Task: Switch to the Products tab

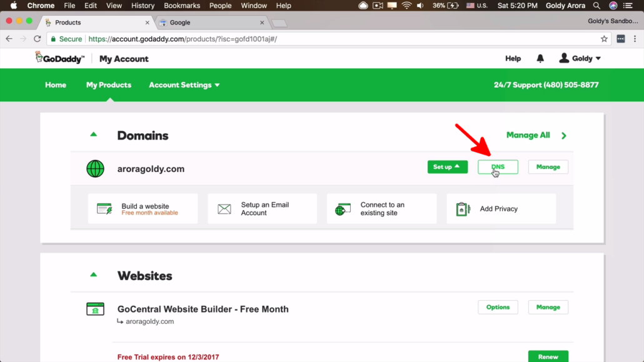Action: click(96, 23)
